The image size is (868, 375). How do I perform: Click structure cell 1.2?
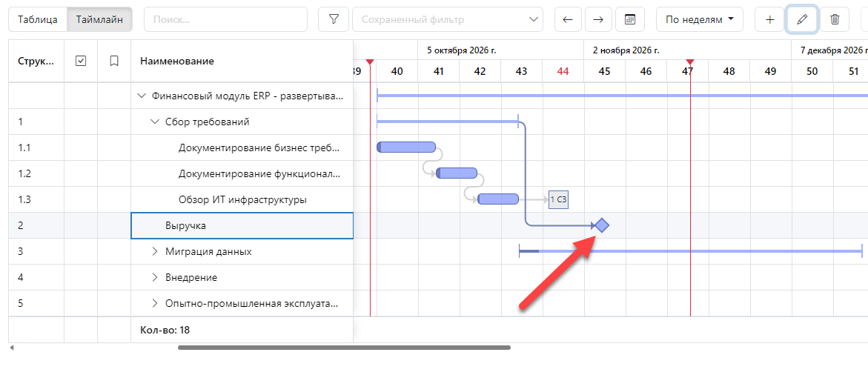click(x=36, y=173)
